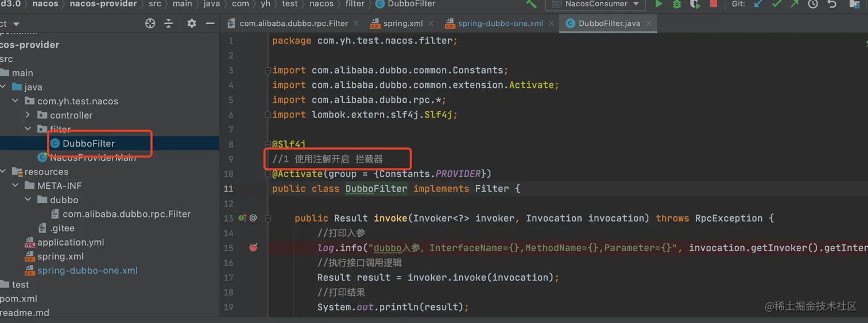The height and width of the screenshot is (323, 868).
Task: Open project panel settings gear
Action: point(192,24)
